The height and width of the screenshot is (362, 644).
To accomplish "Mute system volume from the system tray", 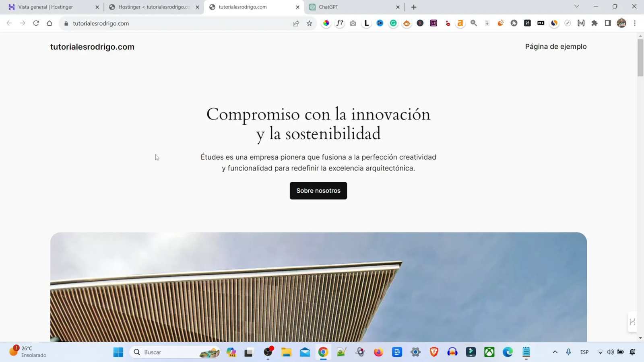I will (610, 352).
